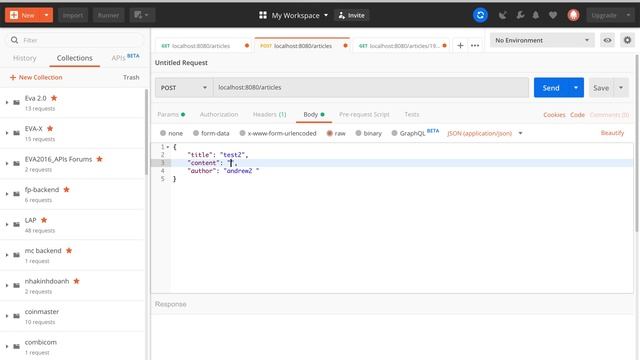Screen dimensions: 640x360
Task: Click the New button plus icon
Action: pyautogui.click(x=14, y=15)
